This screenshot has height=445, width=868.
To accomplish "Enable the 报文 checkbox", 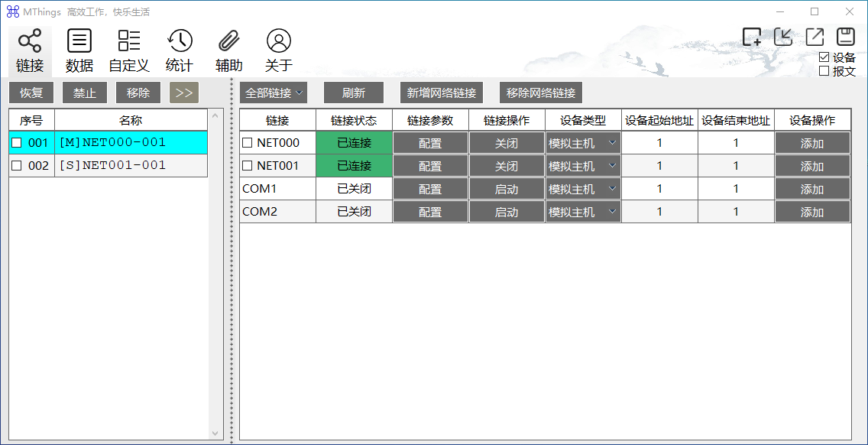I will coord(824,71).
